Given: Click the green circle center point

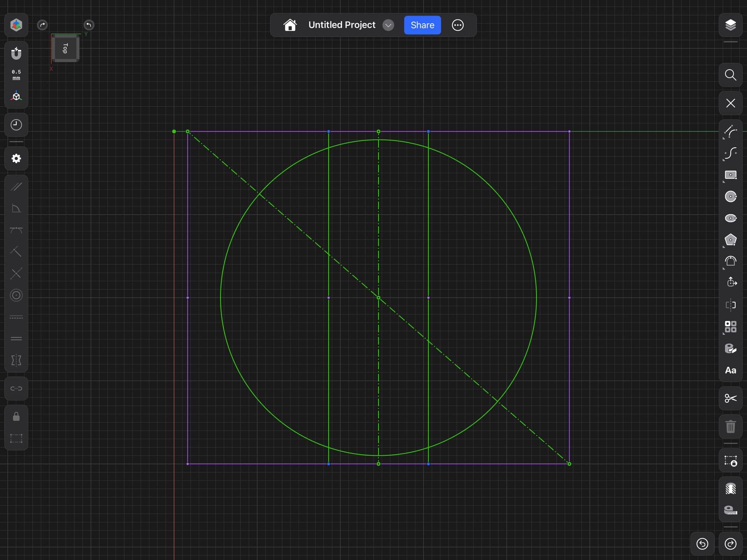Looking at the screenshot, I should click(379, 298).
